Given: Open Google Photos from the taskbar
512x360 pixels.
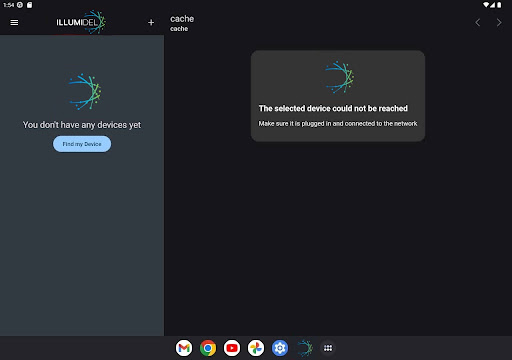Looking at the screenshot, I should (256, 348).
